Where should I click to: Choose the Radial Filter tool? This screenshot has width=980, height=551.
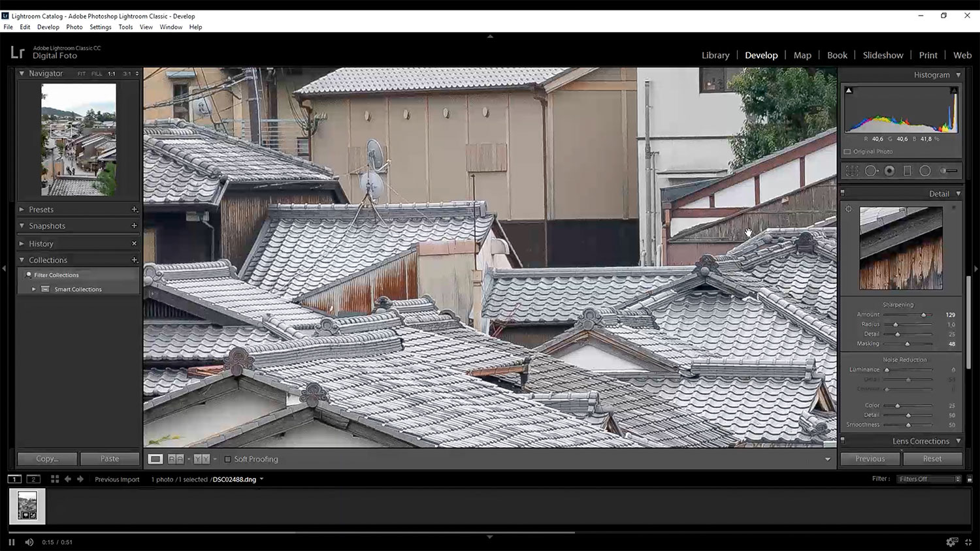pyautogui.click(x=925, y=171)
